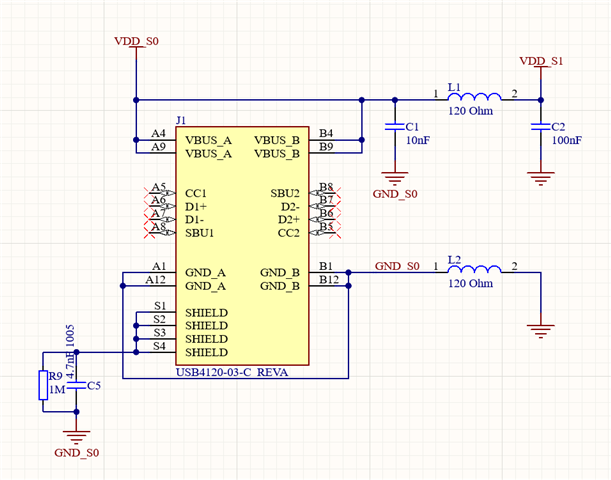The height and width of the screenshot is (480, 611).
Task: Click shield pin number S4
Action: [159, 346]
